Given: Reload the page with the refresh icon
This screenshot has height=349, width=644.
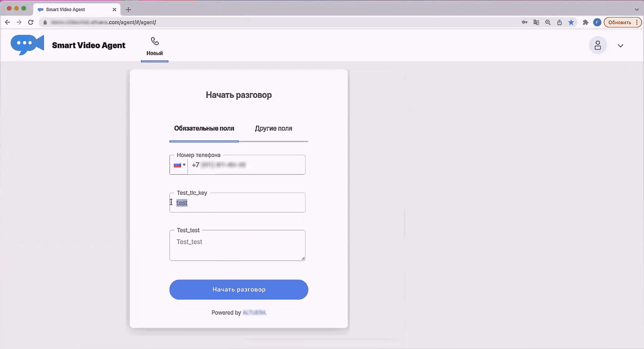Looking at the screenshot, I should 31,22.
